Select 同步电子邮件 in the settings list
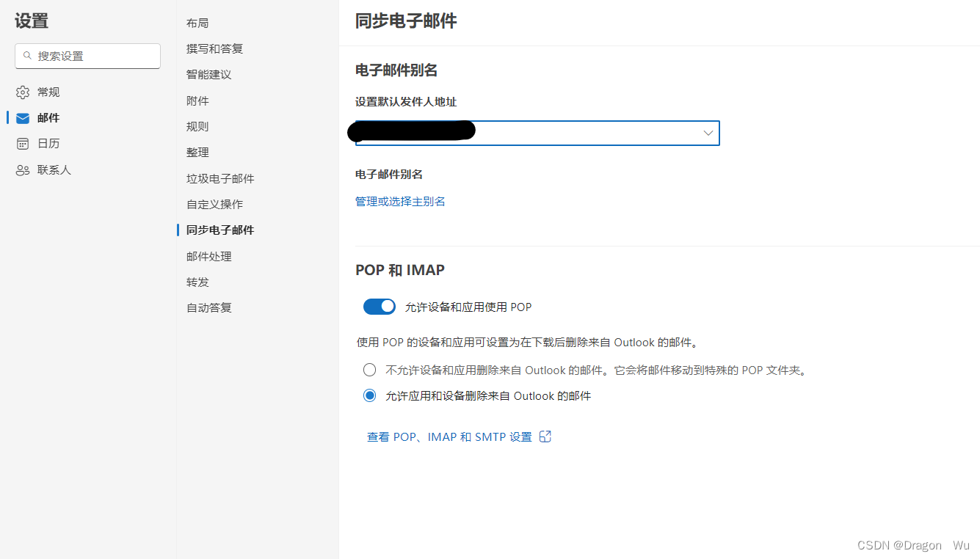This screenshot has width=980, height=559. (220, 230)
